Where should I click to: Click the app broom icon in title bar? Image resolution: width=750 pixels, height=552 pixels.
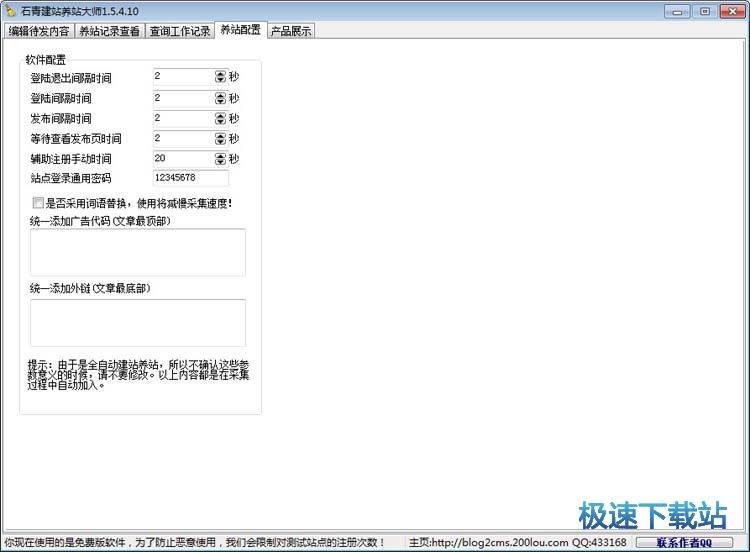click(x=9, y=10)
